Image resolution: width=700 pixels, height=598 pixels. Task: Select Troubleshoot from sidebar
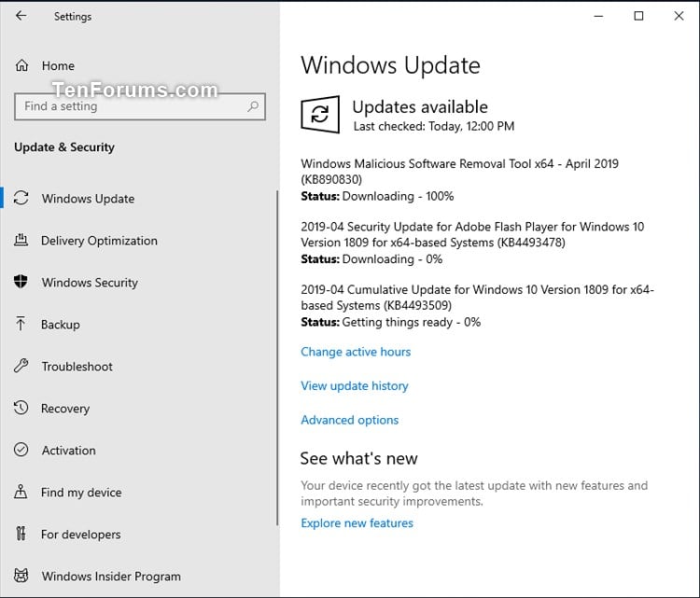(x=77, y=367)
